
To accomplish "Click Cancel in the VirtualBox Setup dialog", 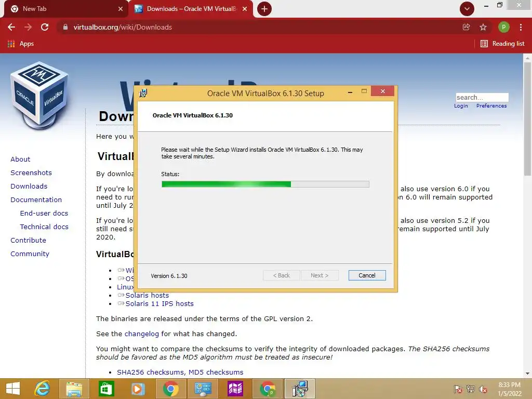I will (x=367, y=275).
